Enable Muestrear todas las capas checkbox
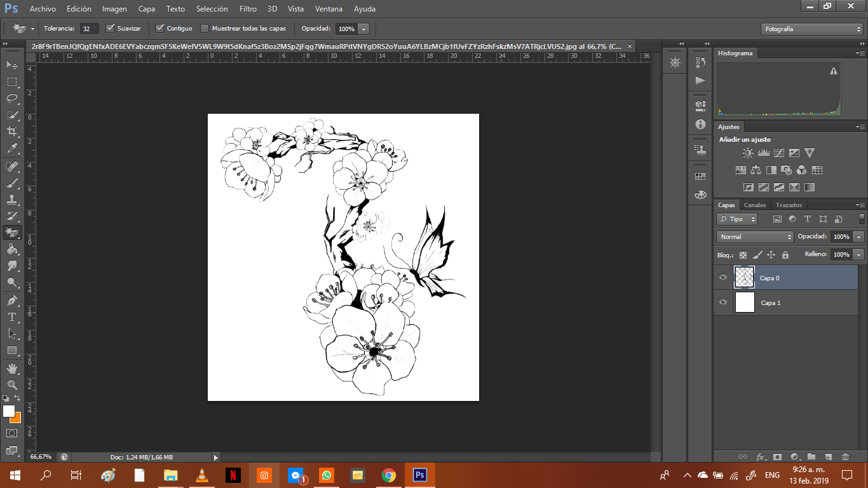Image resolution: width=868 pixels, height=488 pixels. [x=205, y=29]
